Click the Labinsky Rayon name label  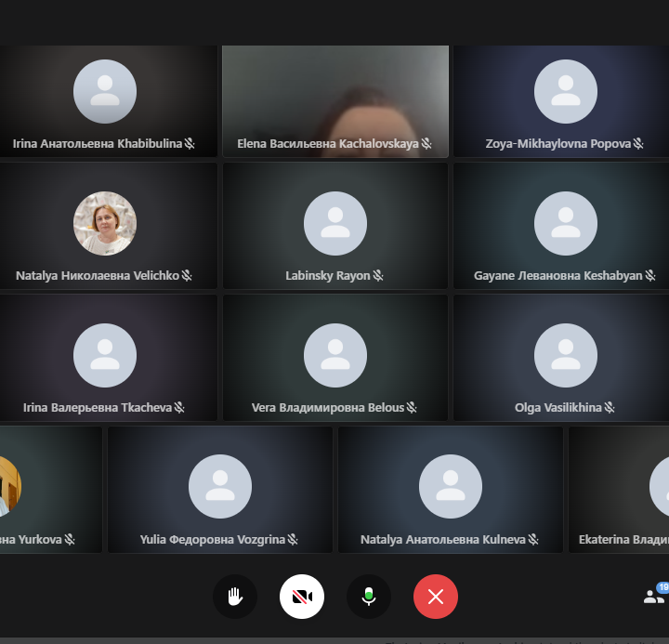click(x=327, y=276)
